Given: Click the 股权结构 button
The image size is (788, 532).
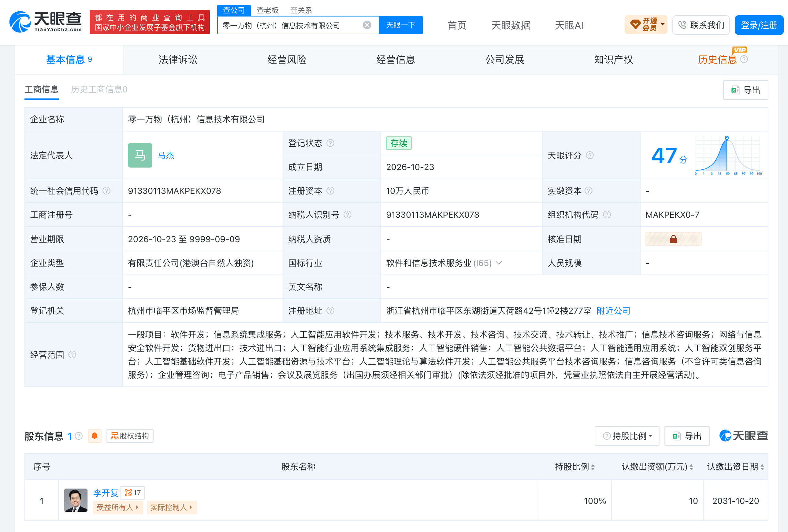Looking at the screenshot, I should (x=130, y=436).
